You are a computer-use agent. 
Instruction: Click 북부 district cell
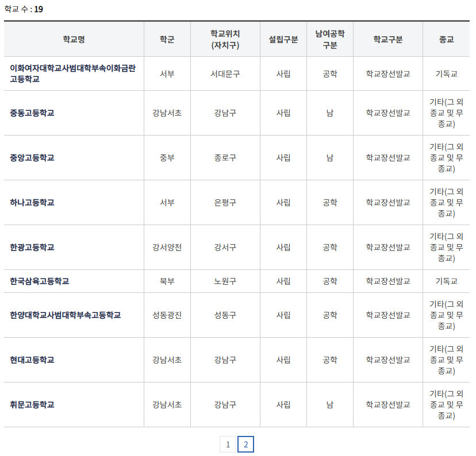[167, 281]
